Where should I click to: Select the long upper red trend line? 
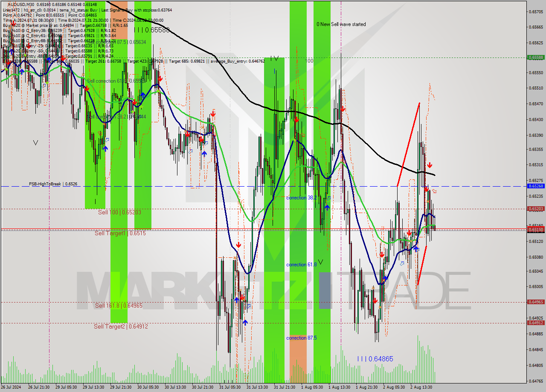(408, 144)
